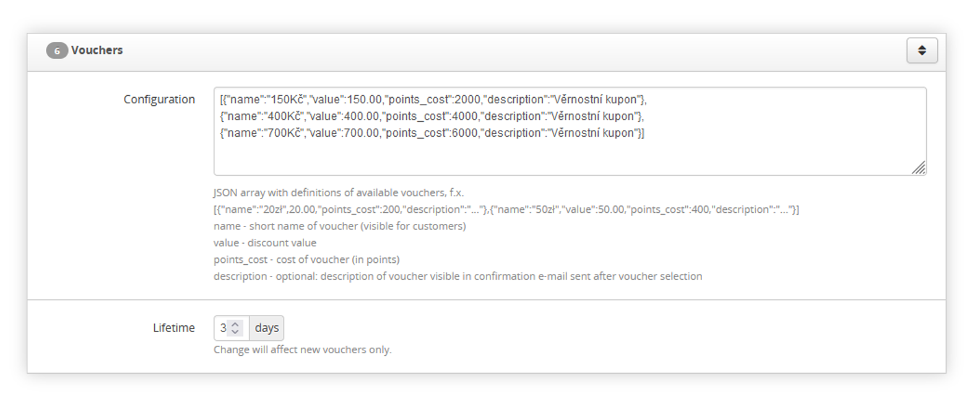Click the example JSON with 20zł voucher

point(506,210)
